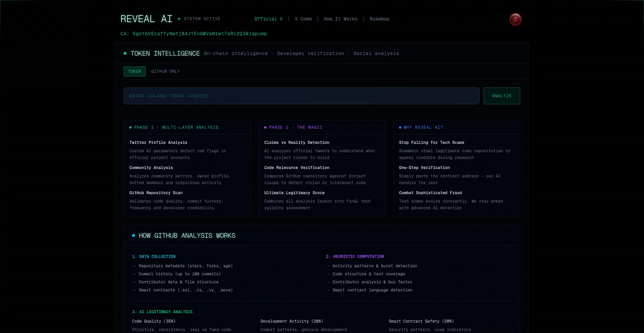This screenshot has width=644, height=333.
Task: Open the X Comm link
Action: pyautogui.click(x=303, y=19)
